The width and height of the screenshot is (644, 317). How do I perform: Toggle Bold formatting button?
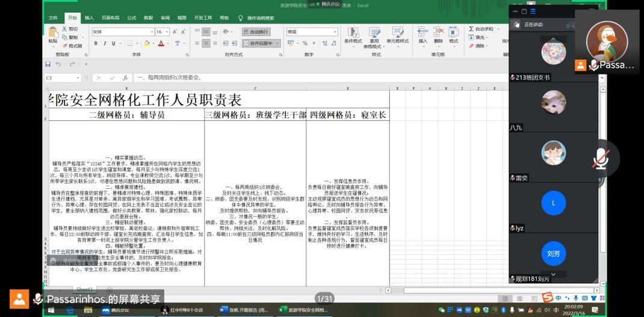[x=96, y=43]
